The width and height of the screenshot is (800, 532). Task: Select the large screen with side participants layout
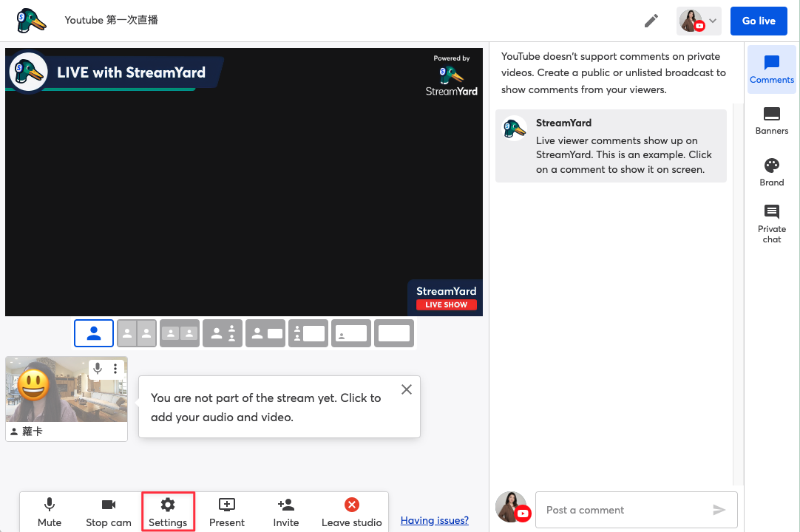point(308,333)
